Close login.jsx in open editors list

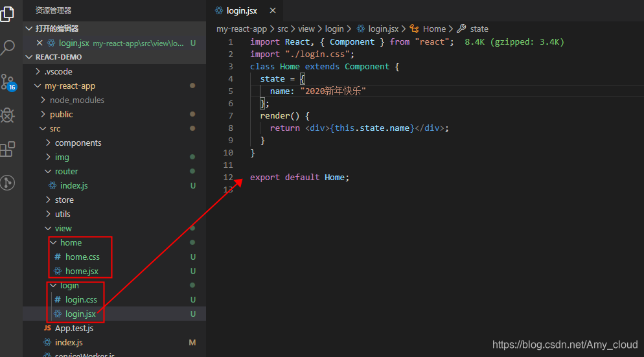tap(40, 43)
